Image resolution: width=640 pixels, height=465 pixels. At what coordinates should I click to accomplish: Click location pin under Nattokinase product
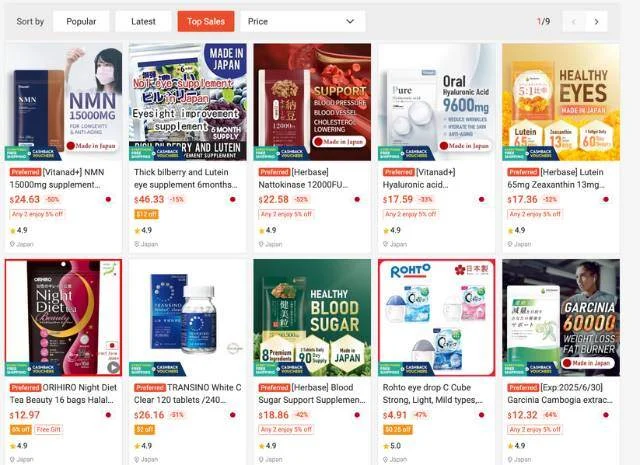point(261,244)
